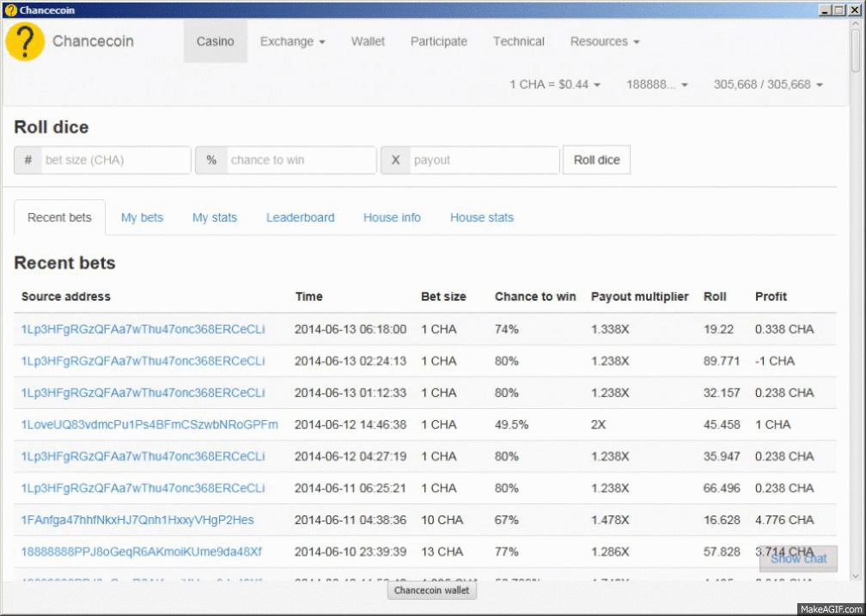Click the Recent bets section heading

[64, 263]
